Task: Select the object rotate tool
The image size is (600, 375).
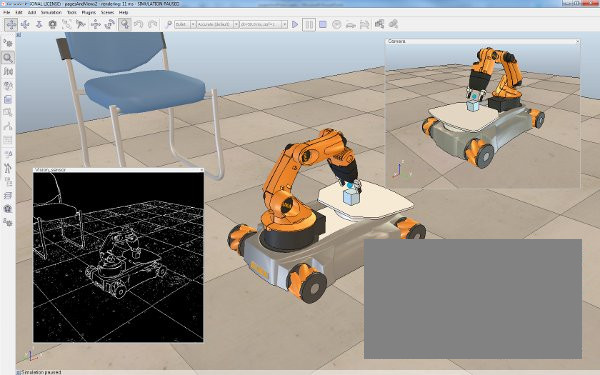Action: pyautogui.click(x=109, y=24)
